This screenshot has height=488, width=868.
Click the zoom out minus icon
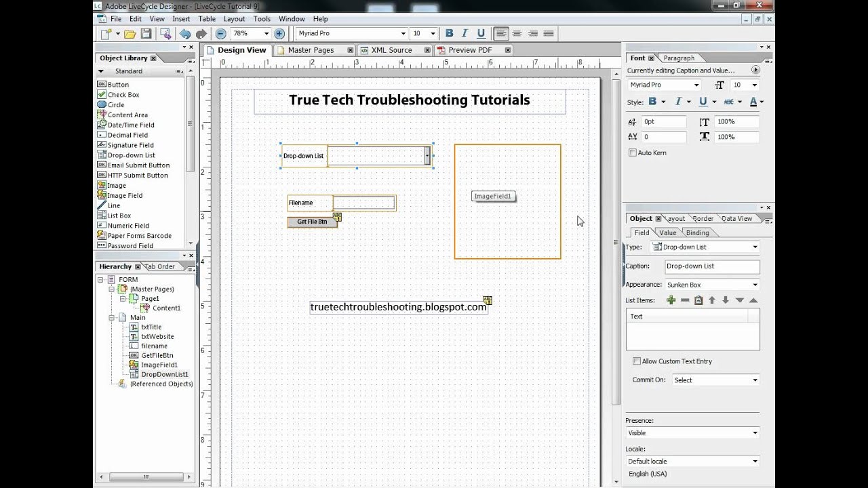221,33
